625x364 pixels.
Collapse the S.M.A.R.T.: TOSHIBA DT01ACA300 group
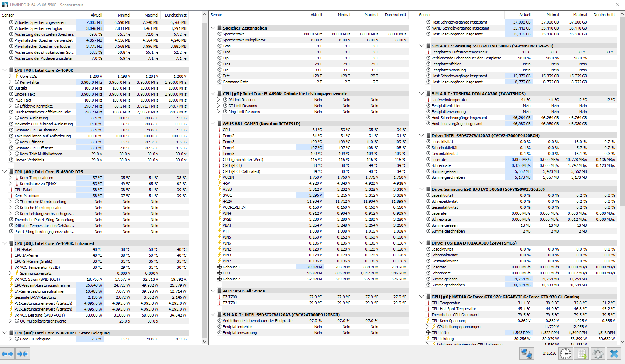pyautogui.click(x=422, y=94)
